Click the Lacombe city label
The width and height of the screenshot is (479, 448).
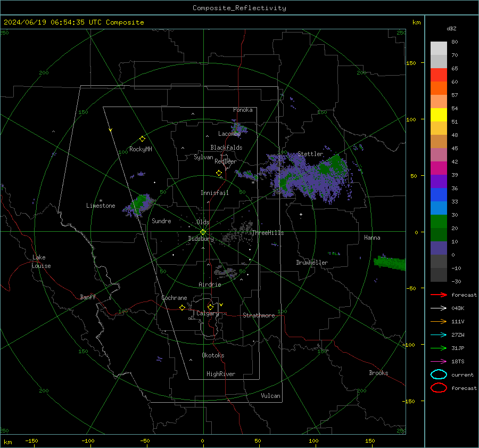(x=229, y=134)
